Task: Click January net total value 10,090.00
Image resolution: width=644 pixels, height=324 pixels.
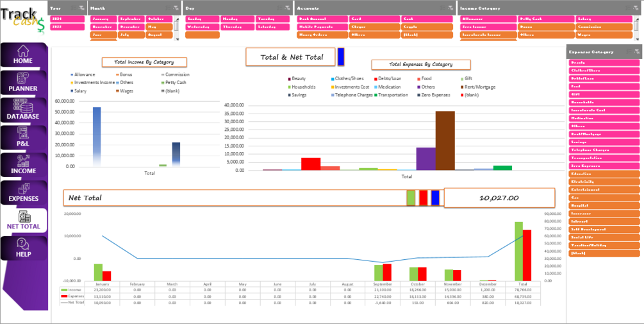Action: pos(102,302)
